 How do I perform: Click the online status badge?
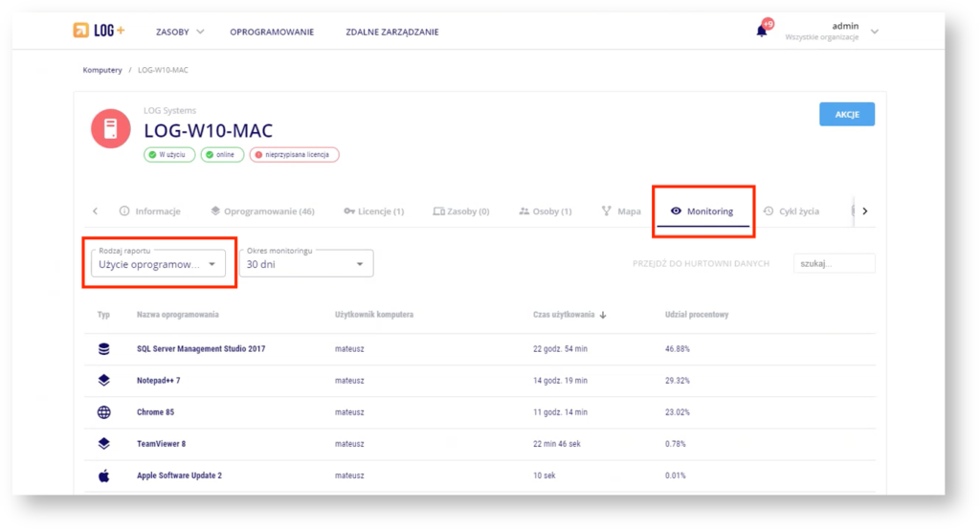[x=222, y=154]
